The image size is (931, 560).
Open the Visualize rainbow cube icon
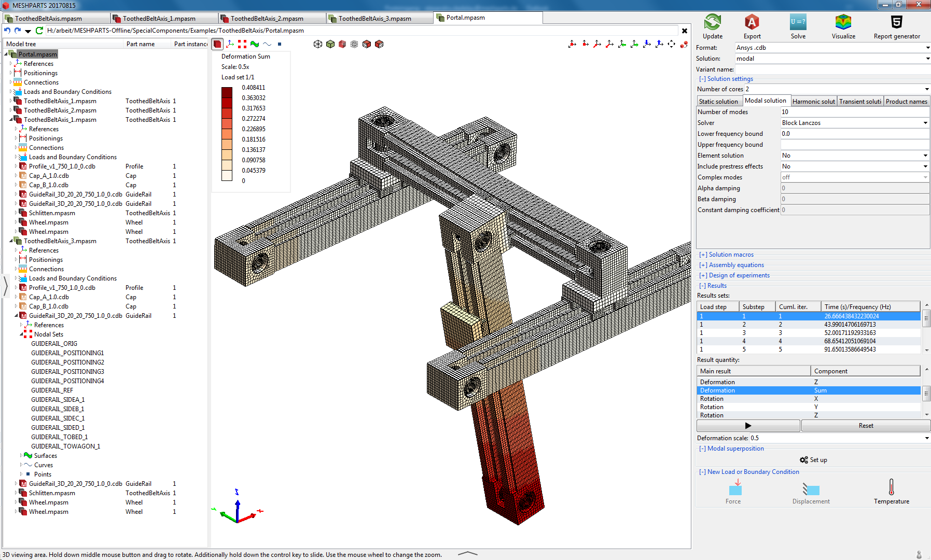pos(843,23)
